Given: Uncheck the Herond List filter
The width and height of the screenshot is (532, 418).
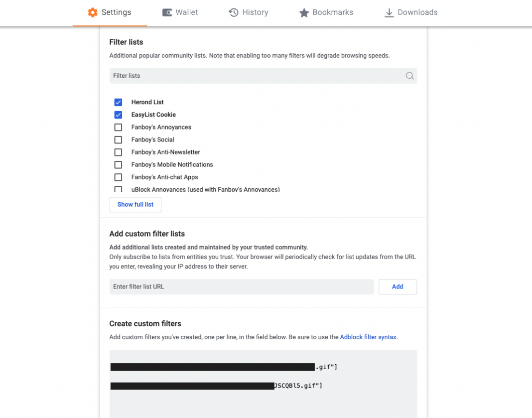Looking at the screenshot, I should pos(118,102).
